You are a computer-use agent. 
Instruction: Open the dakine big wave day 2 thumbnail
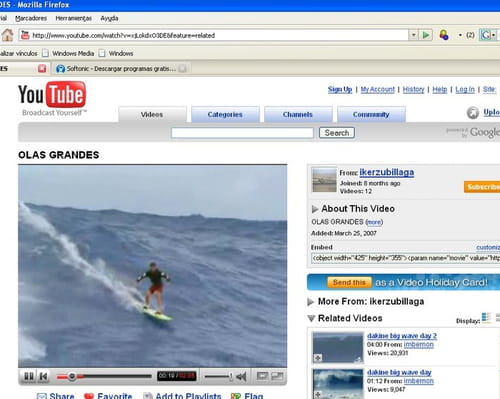pos(338,347)
